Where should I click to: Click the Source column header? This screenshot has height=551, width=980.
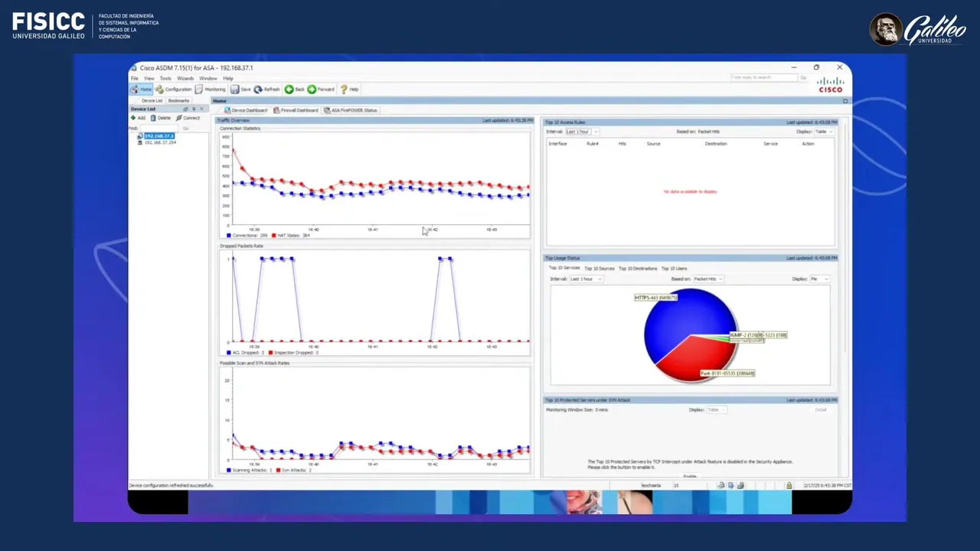(x=653, y=144)
